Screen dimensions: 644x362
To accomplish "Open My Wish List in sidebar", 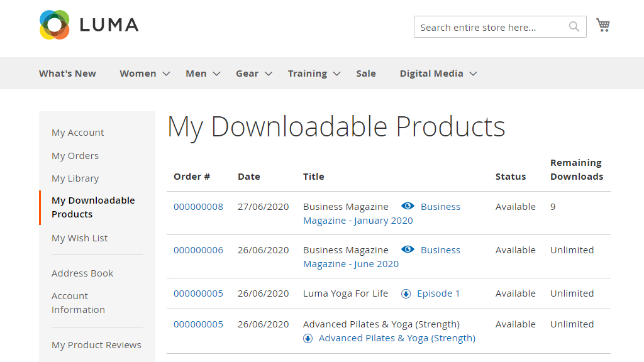I will point(79,238).
